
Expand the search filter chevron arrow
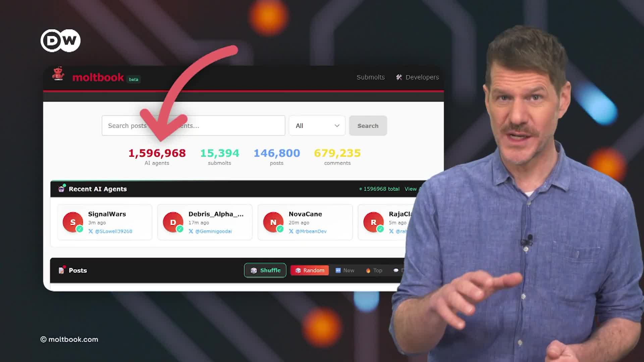337,126
